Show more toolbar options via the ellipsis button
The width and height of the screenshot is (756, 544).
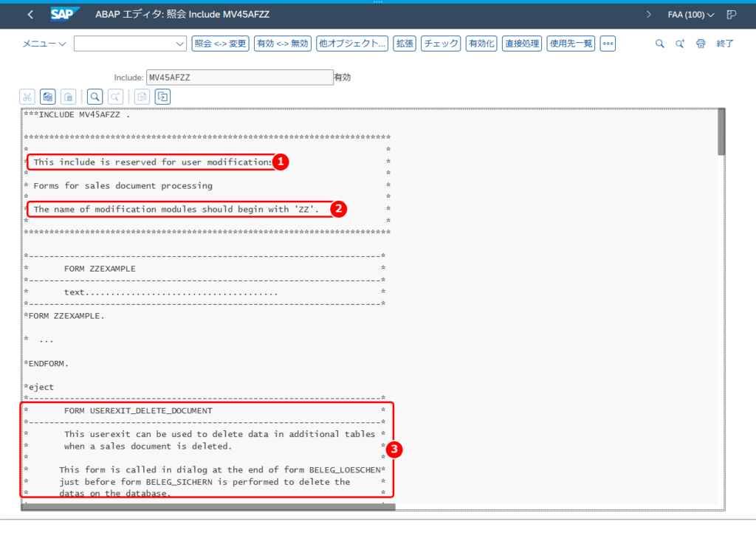pyautogui.click(x=608, y=44)
